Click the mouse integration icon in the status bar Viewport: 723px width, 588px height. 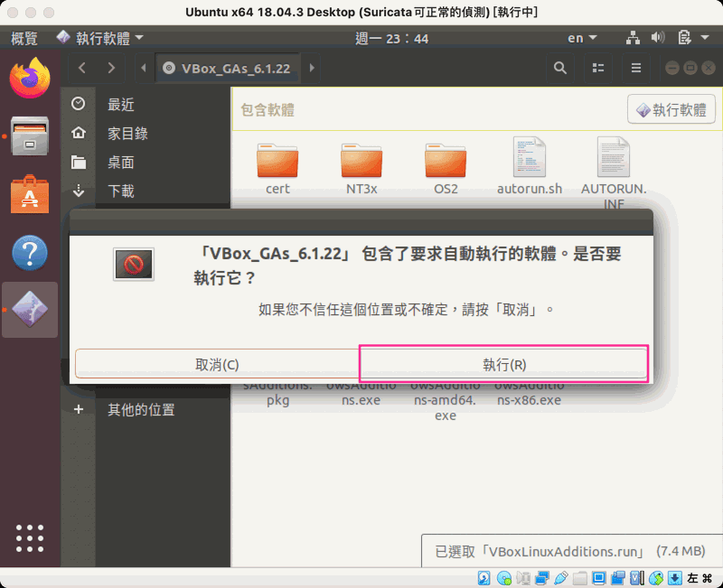point(656,577)
